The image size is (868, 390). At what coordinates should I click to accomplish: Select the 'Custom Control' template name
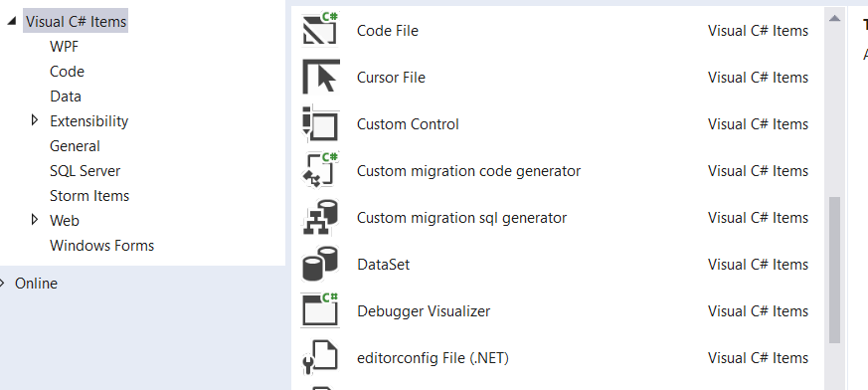408,124
